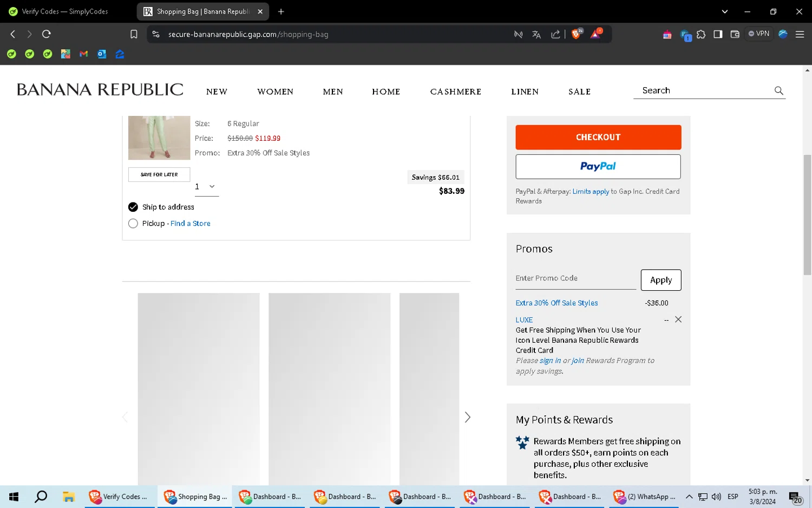Open the LUXE promo details link

[x=524, y=320]
